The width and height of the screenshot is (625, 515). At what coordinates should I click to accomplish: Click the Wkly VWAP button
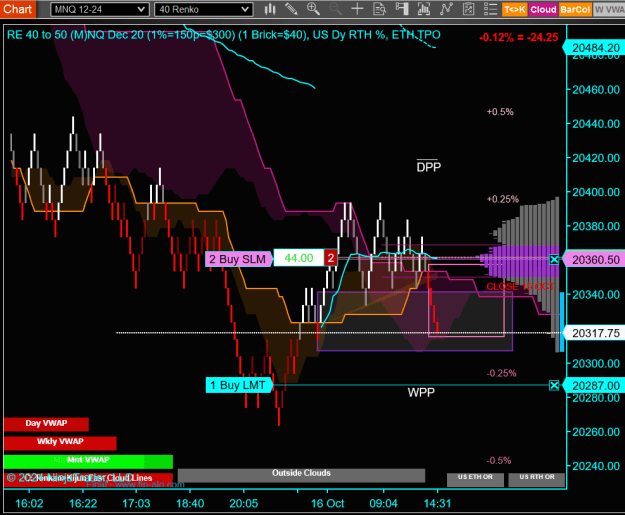click(x=60, y=442)
